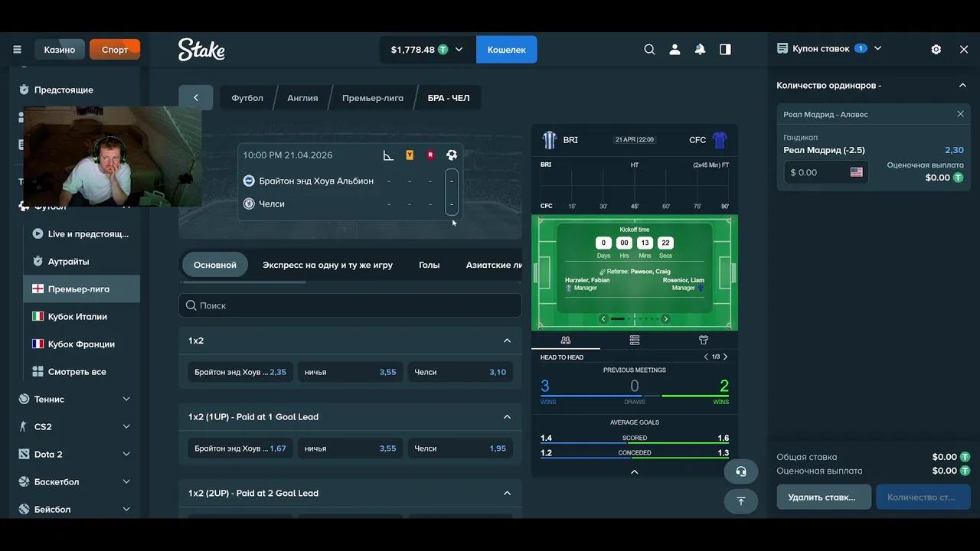Toggle the side panel layout icon

pos(725,50)
